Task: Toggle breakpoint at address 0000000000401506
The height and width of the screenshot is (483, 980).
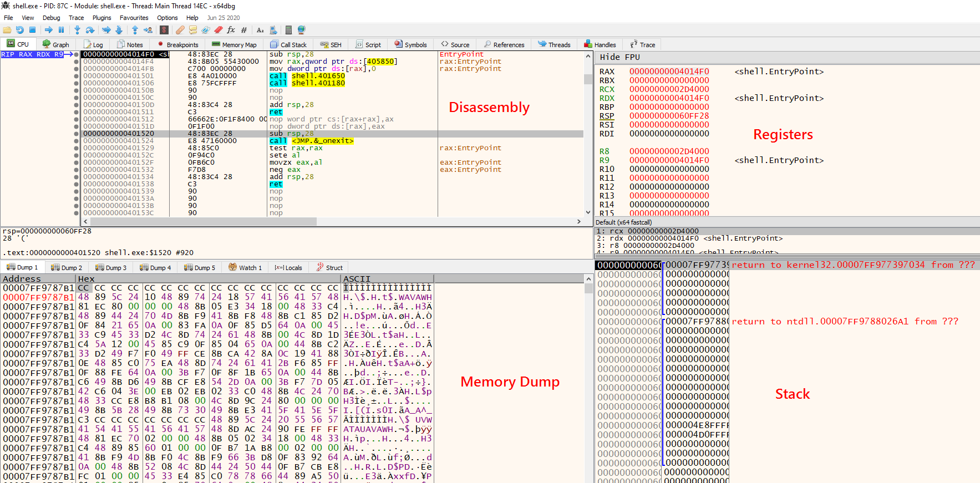Action: pos(77,83)
